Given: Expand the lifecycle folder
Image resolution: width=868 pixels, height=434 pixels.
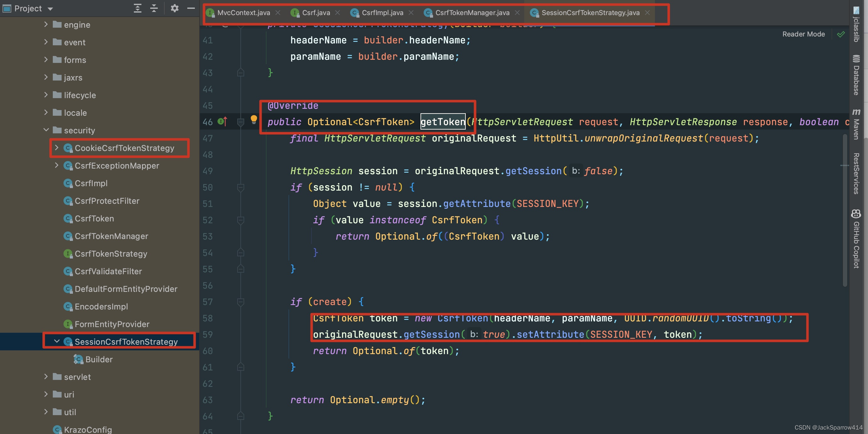Looking at the screenshot, I should click(46, 95).
